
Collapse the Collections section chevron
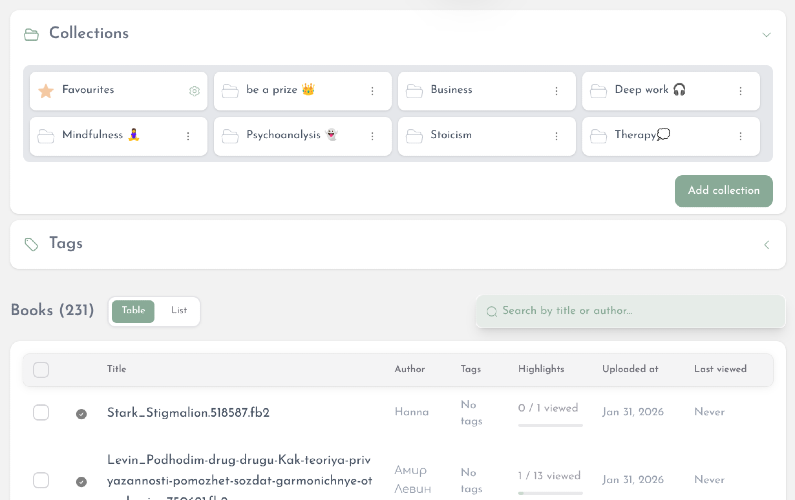pyautogui.click(x=766, y=34)
